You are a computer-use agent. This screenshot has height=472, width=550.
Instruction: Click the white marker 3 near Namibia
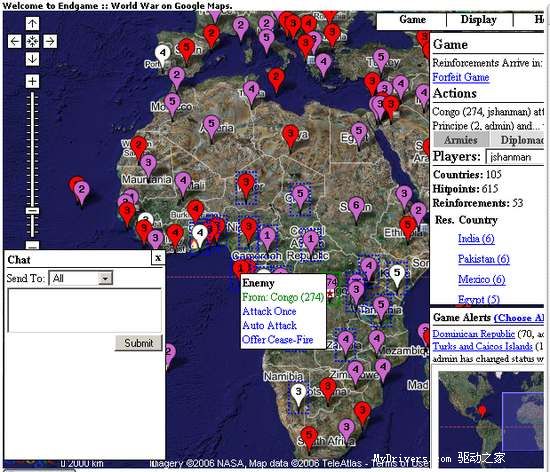298,395
